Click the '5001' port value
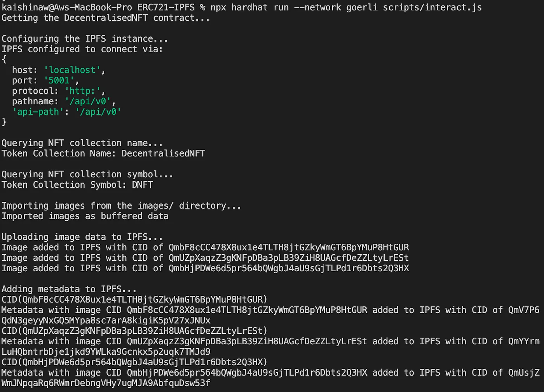 tap(59, 81)
